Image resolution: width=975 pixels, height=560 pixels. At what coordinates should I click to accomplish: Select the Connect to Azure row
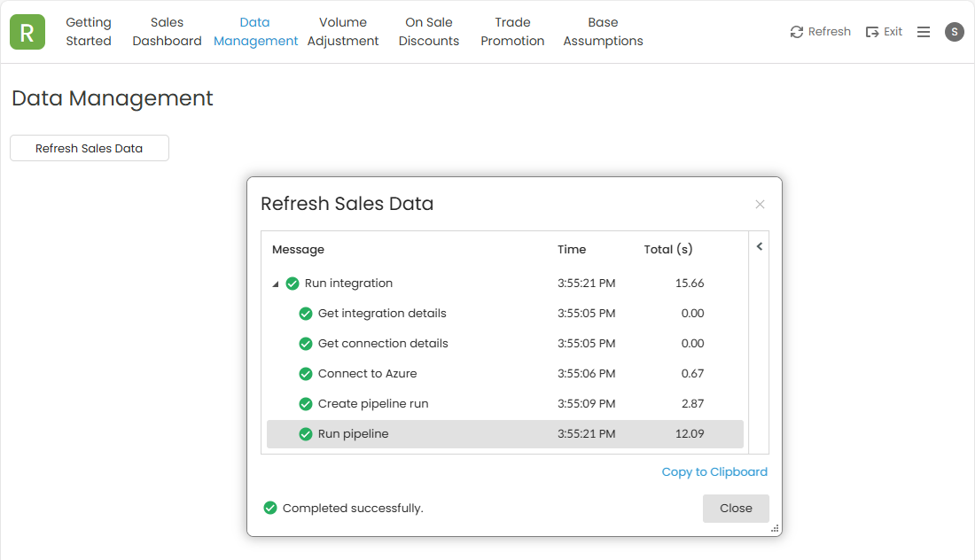[x=367, y=374]
